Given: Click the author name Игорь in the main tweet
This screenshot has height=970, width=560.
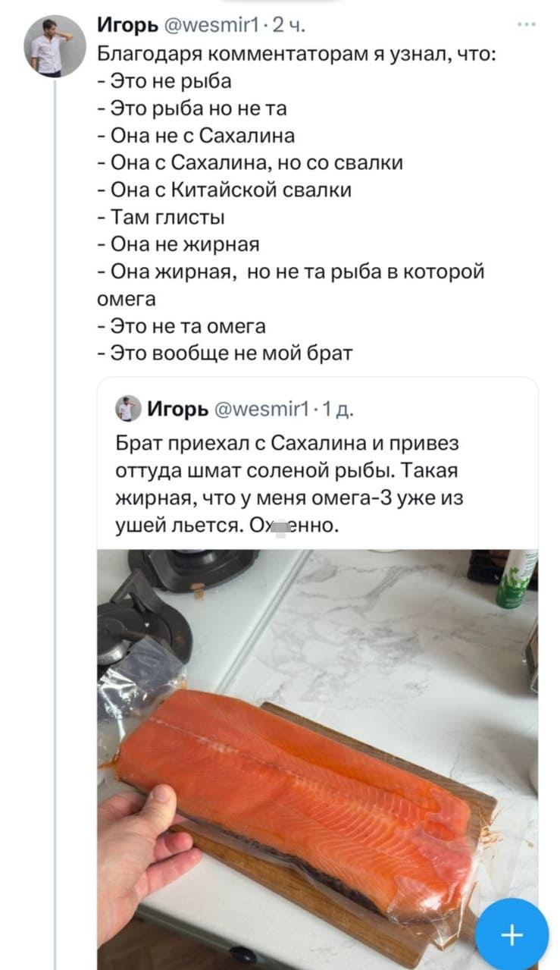Looking at the screenshot, I should (x=126, y=28).
